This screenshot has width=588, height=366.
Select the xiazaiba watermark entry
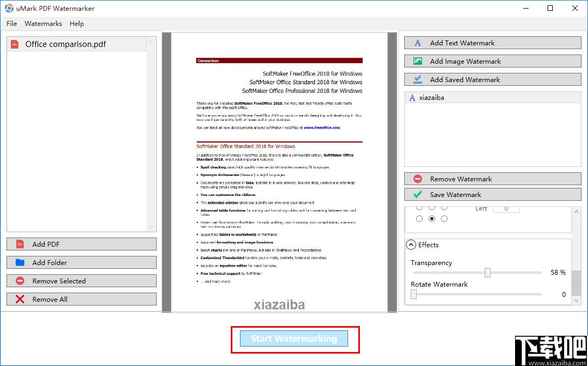point(493,98)
